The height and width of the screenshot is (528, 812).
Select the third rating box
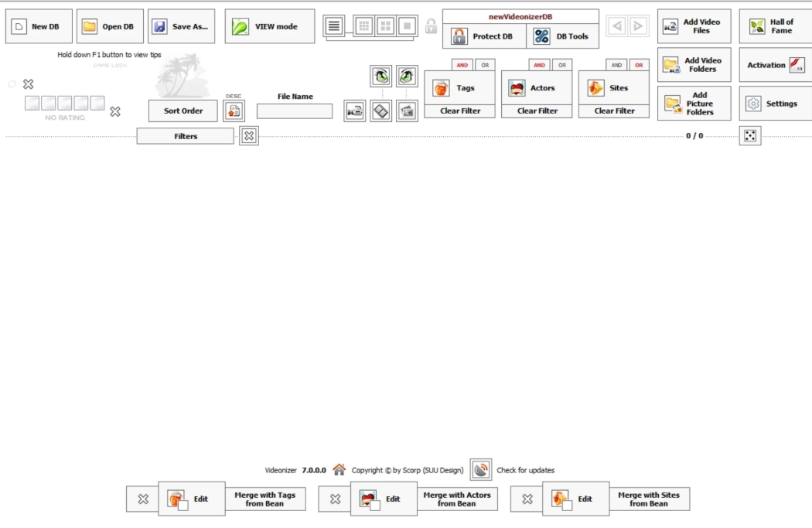(65, 103)
